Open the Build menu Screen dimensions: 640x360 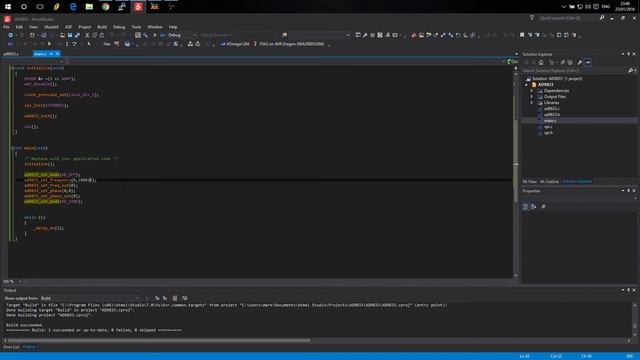click(x=102, y=27)
